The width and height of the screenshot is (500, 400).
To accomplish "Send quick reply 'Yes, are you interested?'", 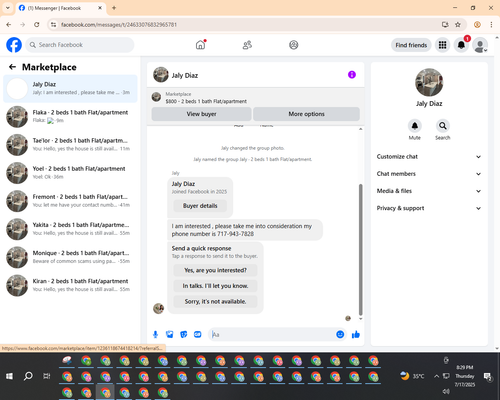I will (x=215, y=270).
